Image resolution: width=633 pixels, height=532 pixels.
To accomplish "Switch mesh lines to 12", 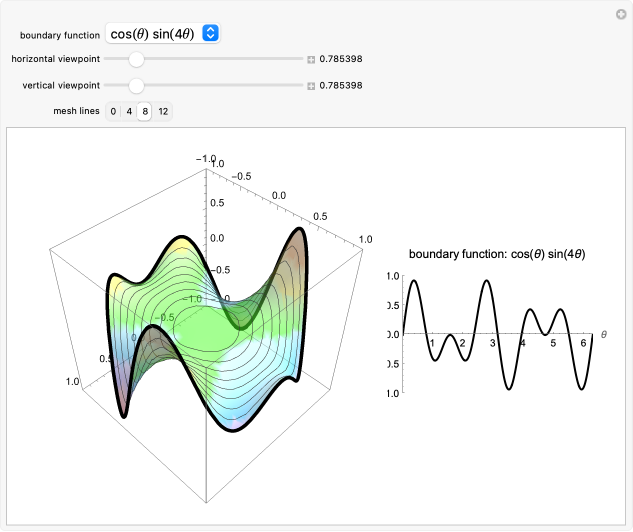I will (x=163, y=111).
